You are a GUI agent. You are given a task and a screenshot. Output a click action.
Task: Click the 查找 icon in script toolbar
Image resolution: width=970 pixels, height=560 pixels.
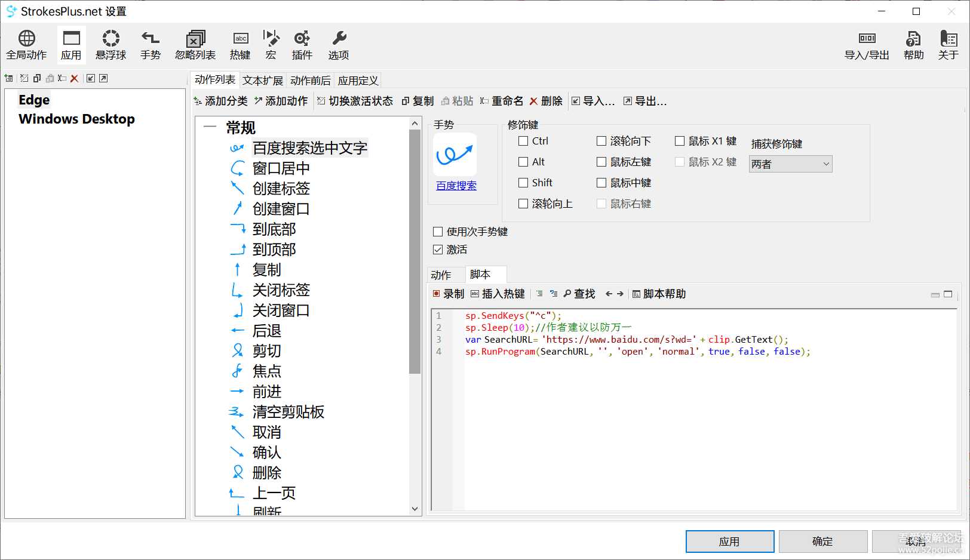point(579,293)
